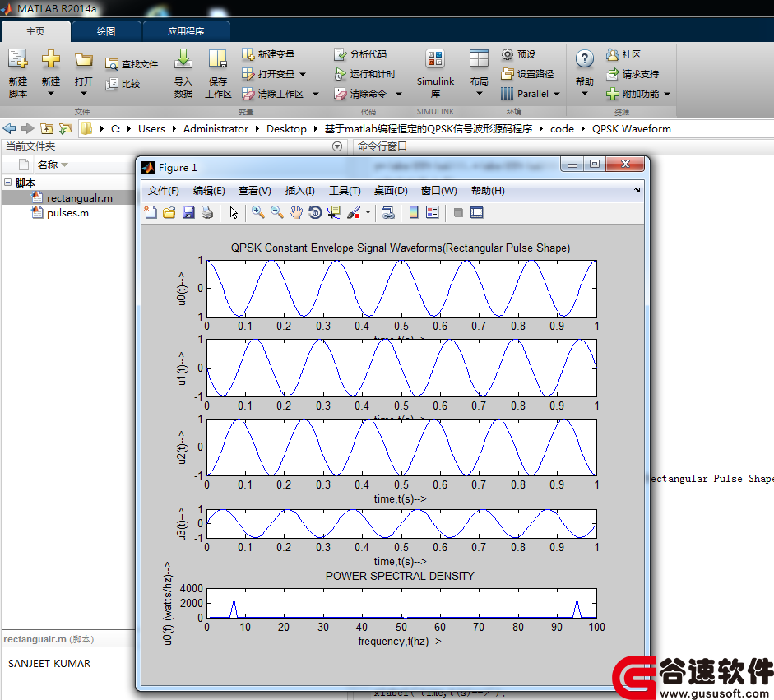Toggle the Brush/Select Data tool

[x=354, y=213]
